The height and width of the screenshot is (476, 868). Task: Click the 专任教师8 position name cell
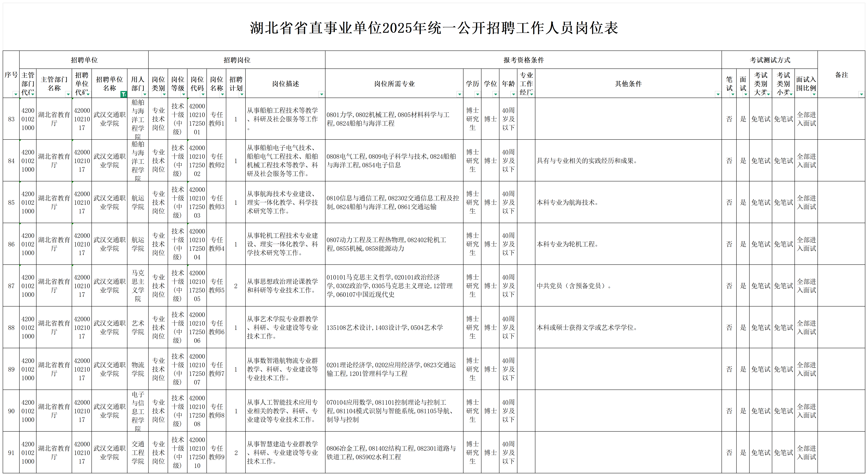216,411
